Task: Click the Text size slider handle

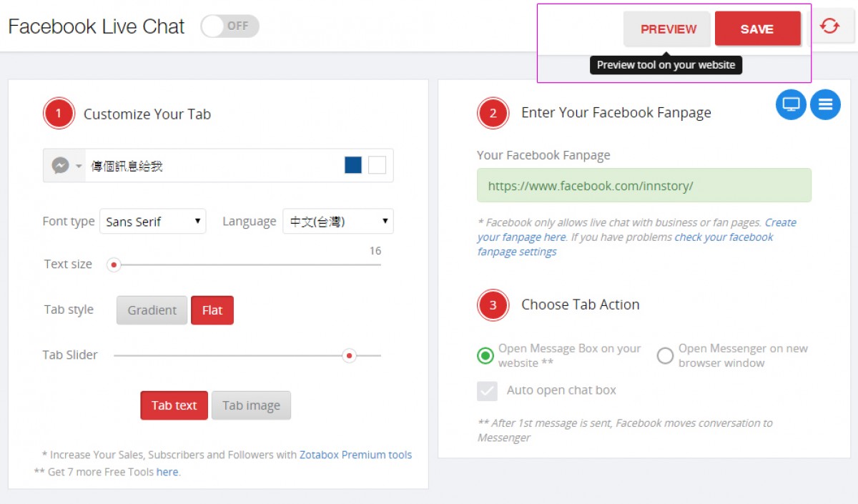Action: 113,265
